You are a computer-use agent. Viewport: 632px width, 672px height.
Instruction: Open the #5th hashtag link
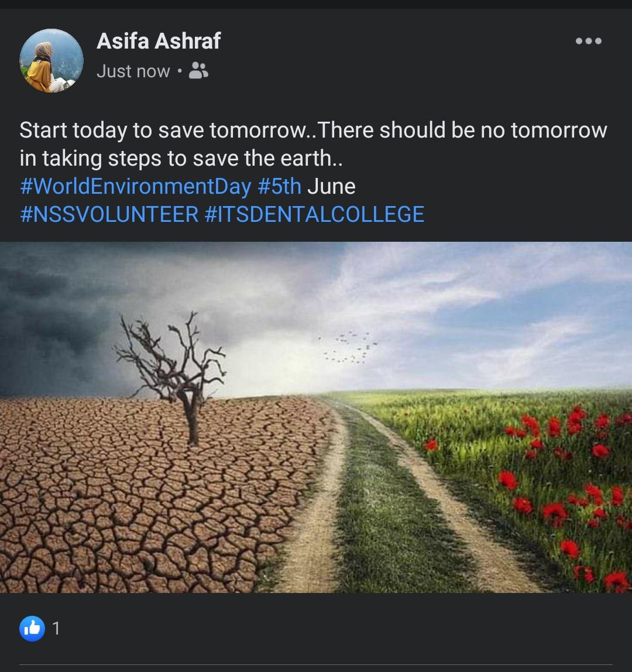coord(279,186)
